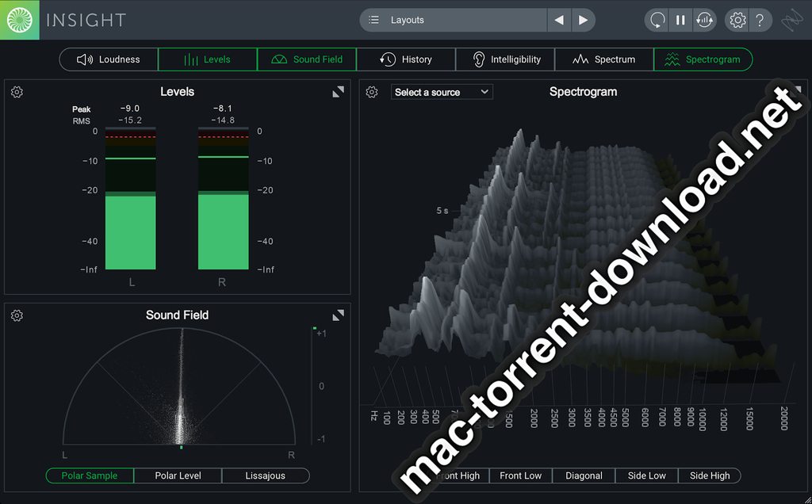Viewport: 812px width, 504px height.
Task: Go to the previous layout preset
Action: coord(559,21)
